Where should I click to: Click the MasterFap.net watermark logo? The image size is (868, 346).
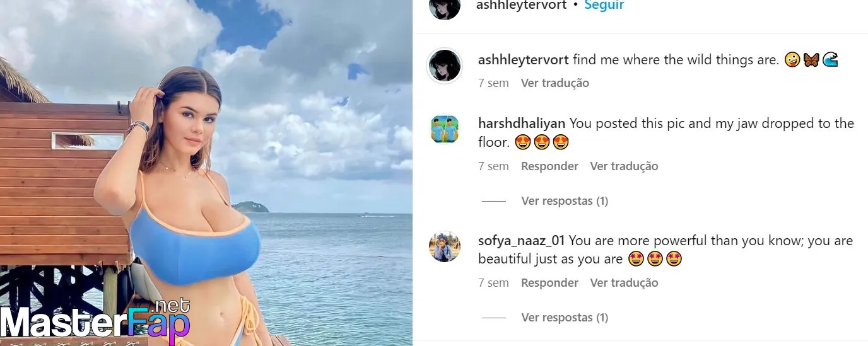coord(95,320)
